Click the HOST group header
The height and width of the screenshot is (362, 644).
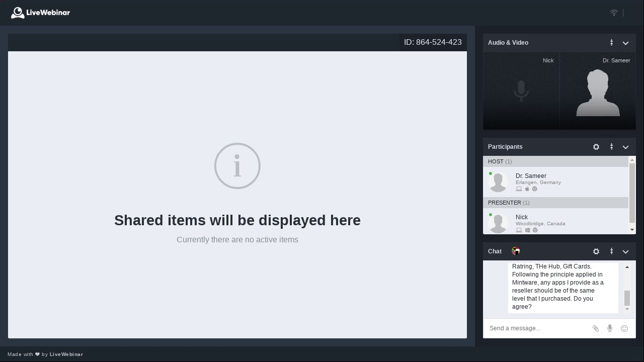pyautogui.click(x=555, y=161)
